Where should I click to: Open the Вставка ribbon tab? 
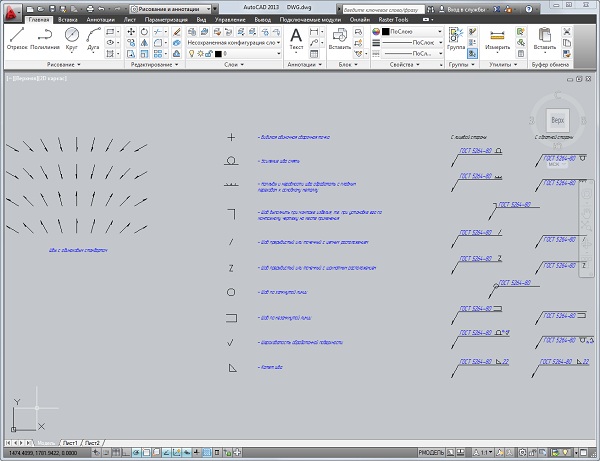point(68,18)
